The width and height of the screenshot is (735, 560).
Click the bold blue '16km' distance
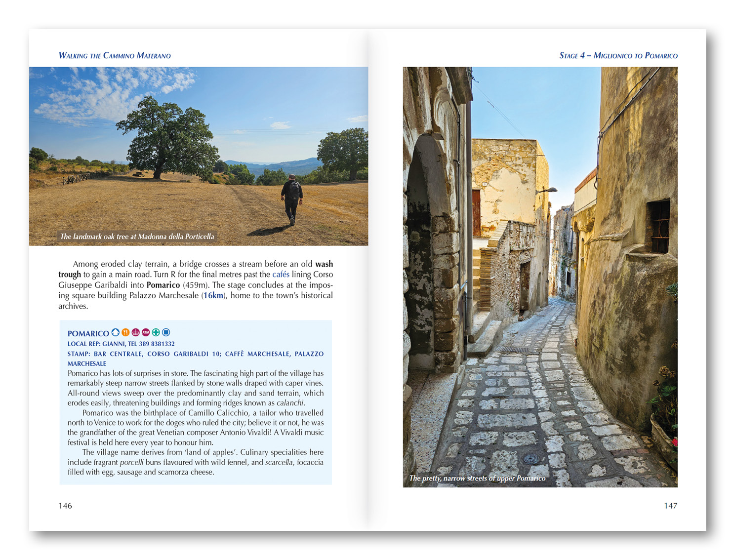(x=213, y=295)
